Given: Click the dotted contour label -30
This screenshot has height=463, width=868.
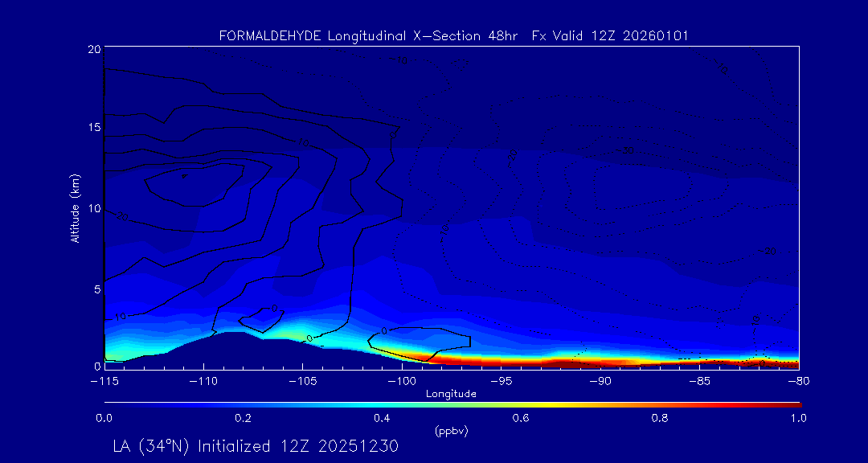Looking at the screenshot, I should 625,151.
